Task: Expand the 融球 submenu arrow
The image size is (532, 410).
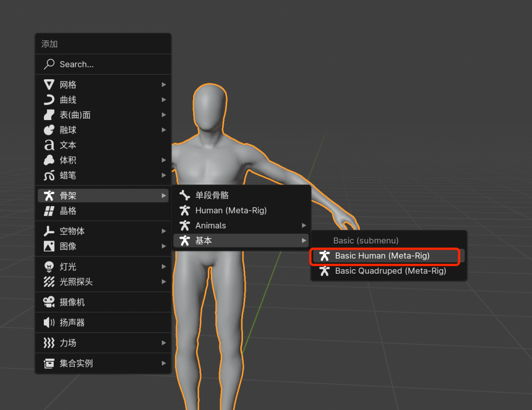Action: tap(164, 130)
